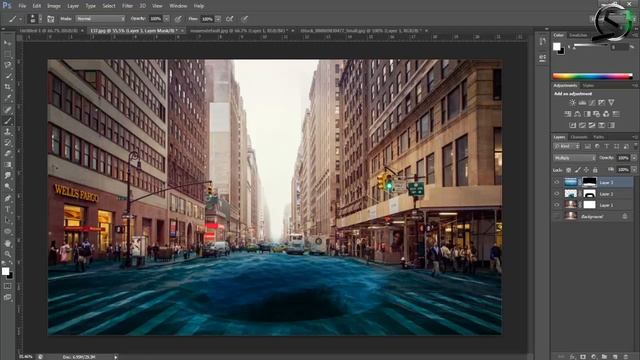640x360 pixels.
Task: Select Layer 2 image thumbnail
Action: [570, 193]
